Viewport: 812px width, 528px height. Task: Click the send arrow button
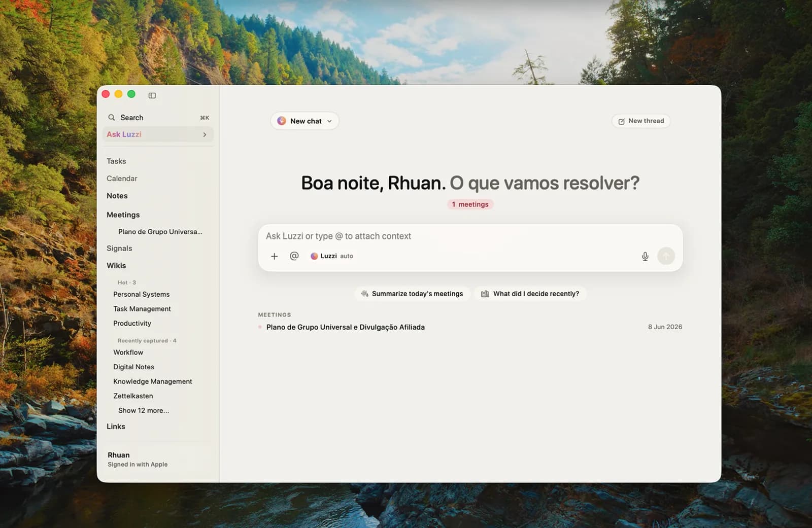pyautogui.click(x=666, y=256)
